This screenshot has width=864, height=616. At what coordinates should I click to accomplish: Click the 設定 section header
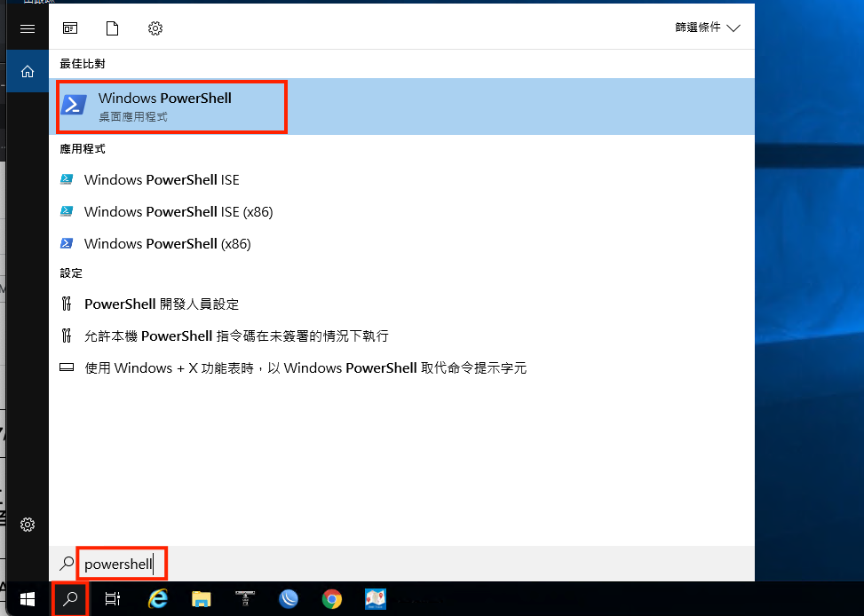pyautogui.click(x=71, y=273)
